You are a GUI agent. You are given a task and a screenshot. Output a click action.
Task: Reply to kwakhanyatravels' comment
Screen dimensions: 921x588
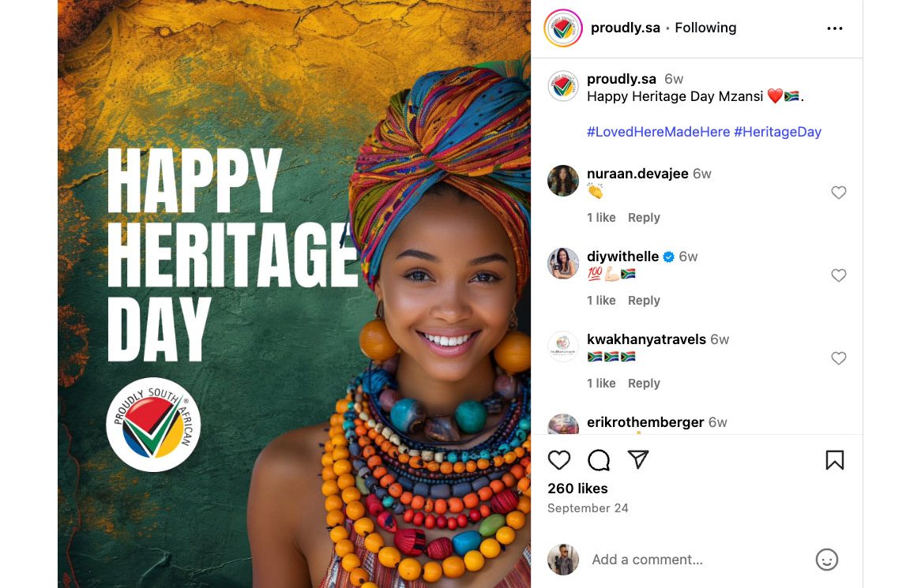[644, 384]
